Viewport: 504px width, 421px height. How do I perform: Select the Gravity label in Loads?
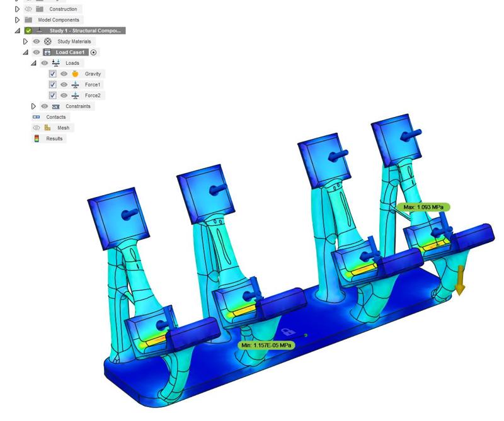93,74
